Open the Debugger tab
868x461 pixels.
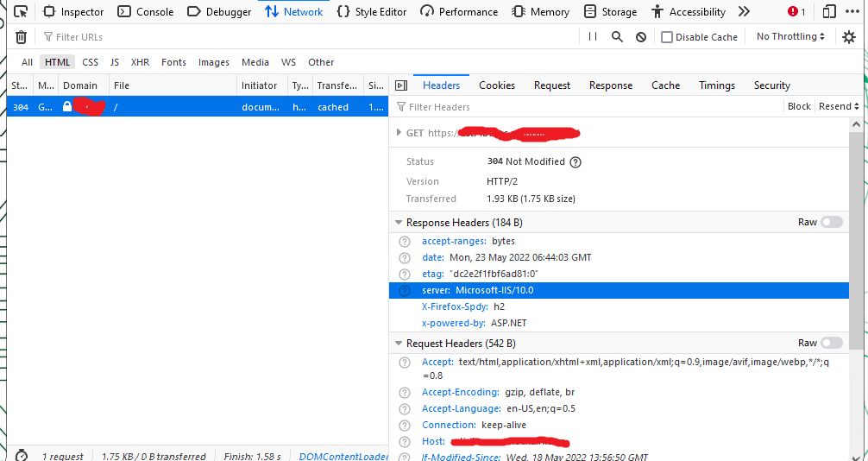219,11
